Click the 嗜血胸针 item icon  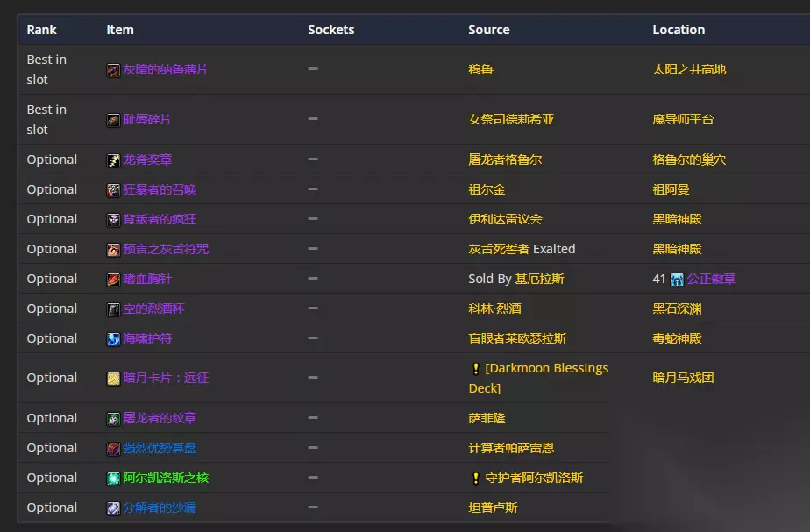pyautogui.click(x=113, y=280)
